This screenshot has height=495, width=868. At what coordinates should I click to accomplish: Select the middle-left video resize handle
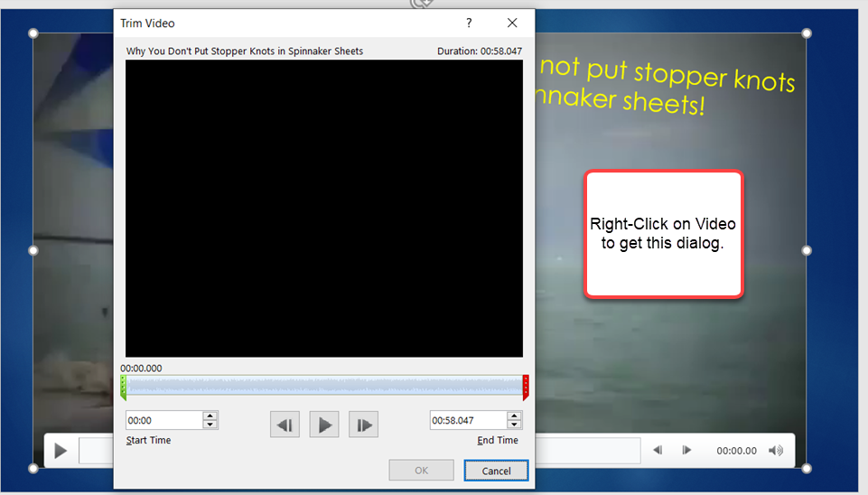click(x=33, y=251)
